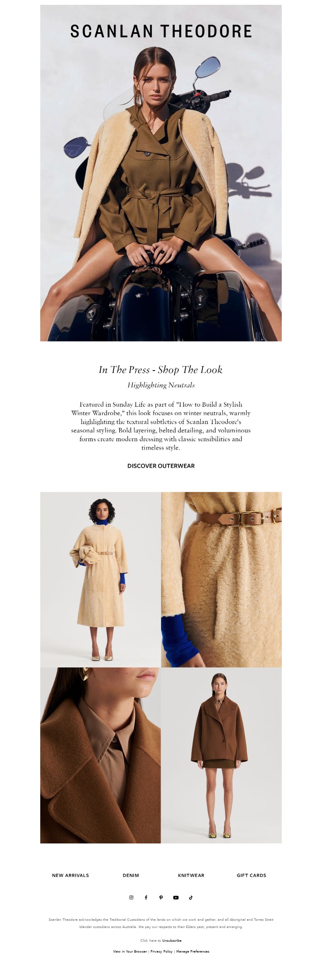Viewport: 322px width, 980px height.
Task: Go to New Arrivals
Action: (x=70, y=875)
